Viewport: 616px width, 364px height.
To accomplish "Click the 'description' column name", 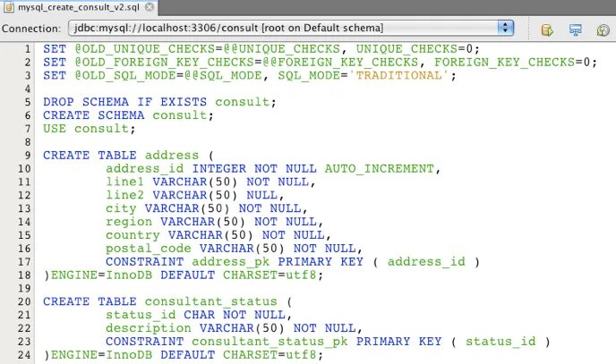I will (149, 328).
